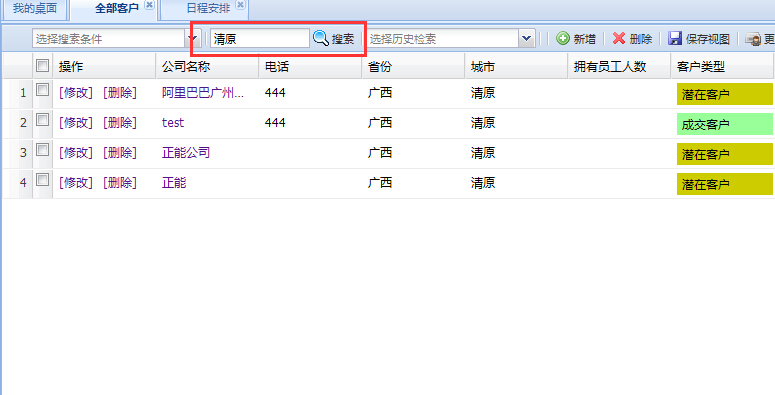Click the green plus 新增 icon
The height and width of the screenshot is (395, 775).
562,39
